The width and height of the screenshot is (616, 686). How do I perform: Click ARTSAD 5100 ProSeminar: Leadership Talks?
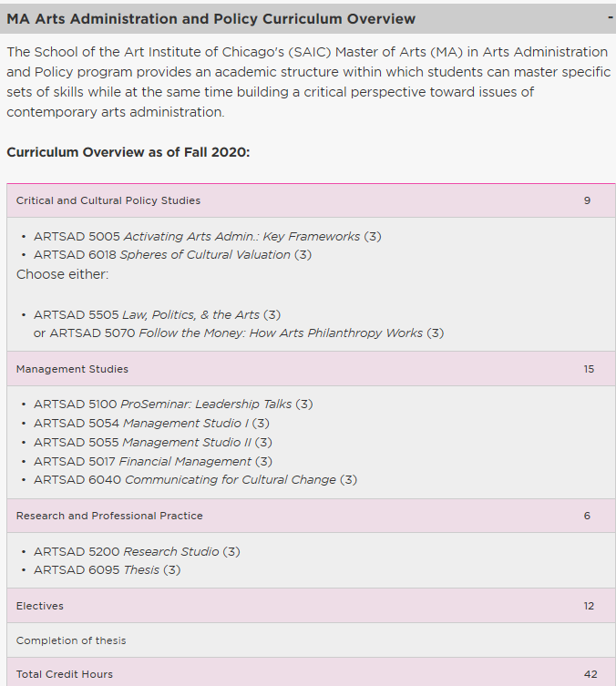[x=173, y=404]
